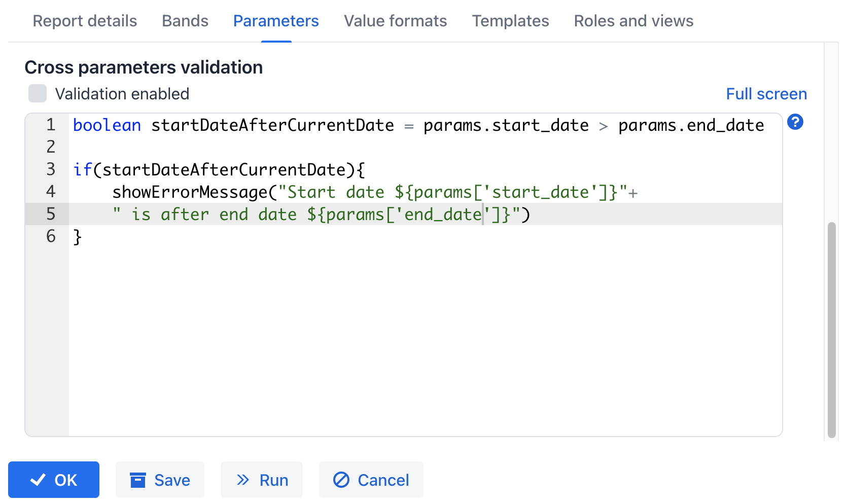Run the validation script
The image size is (846, 504).
pos(262,479)
